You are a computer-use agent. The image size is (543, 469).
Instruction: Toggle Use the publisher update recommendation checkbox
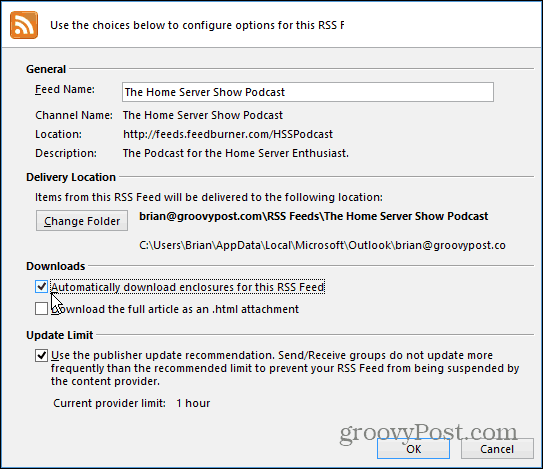41,355
